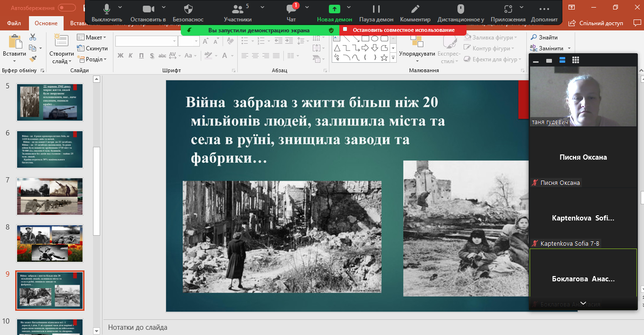The width and height of the screenshot is (644, 335).
Task: Open the Розділ section dropdown
Action: point(91,59)
